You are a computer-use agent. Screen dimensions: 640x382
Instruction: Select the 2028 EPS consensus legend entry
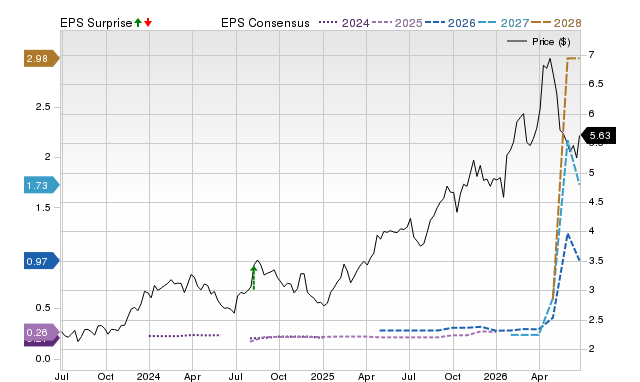coord(556,23)
